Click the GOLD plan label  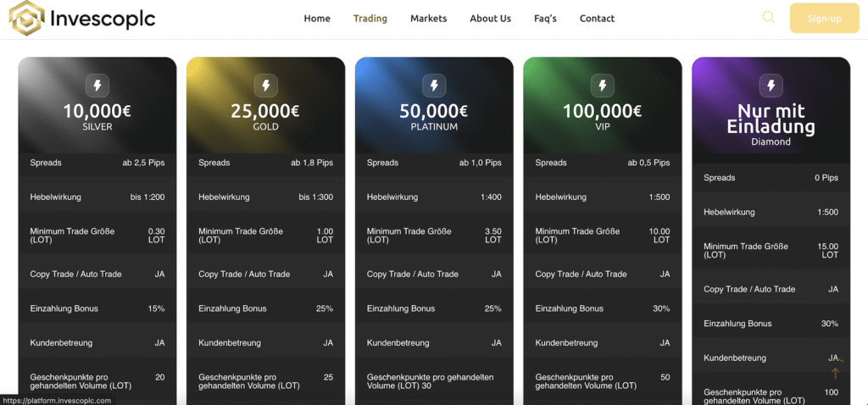265,127
